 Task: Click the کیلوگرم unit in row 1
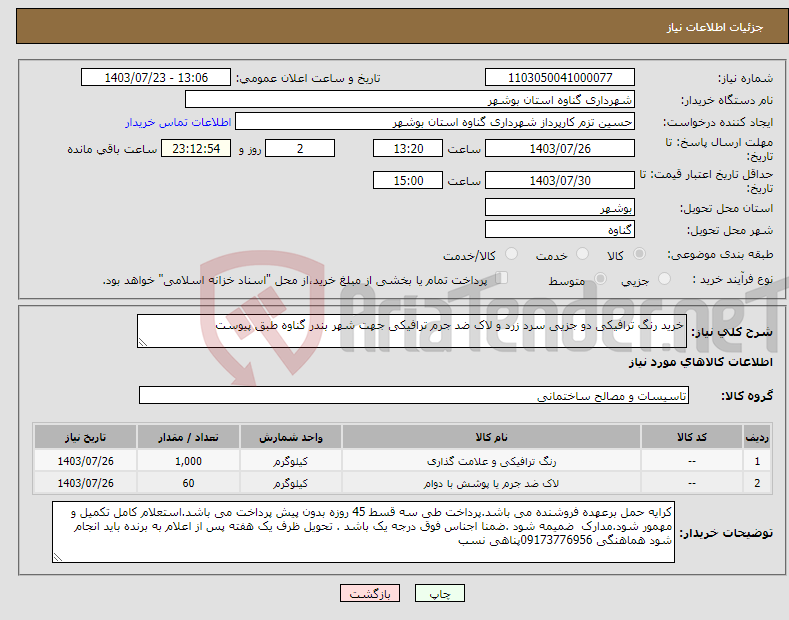(290, 461)
